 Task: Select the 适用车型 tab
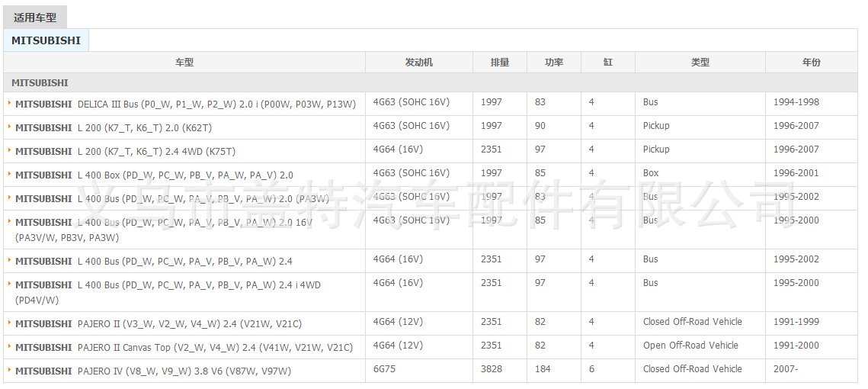(x=35, y=18)
